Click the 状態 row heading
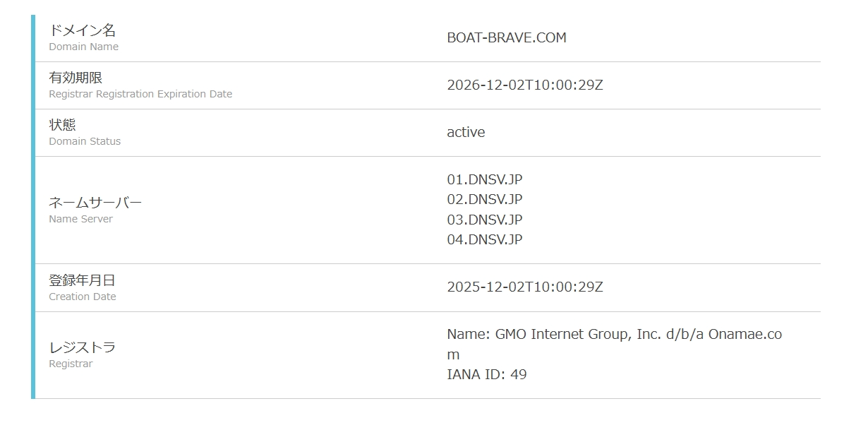 click(62, 125)
